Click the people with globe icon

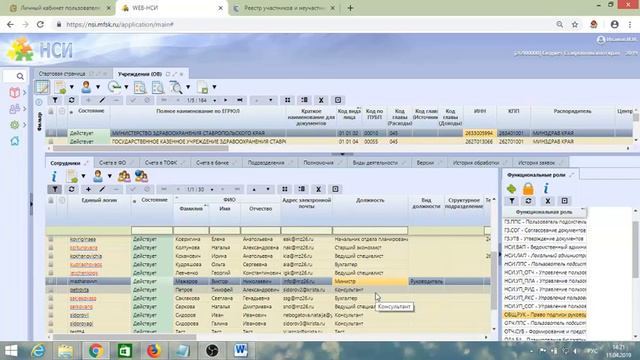[x=141, y=176]
